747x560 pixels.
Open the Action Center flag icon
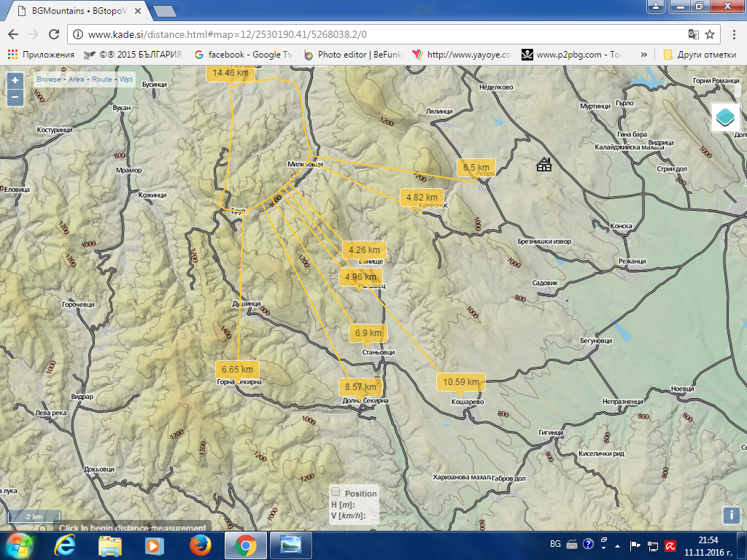coord(635,545)
